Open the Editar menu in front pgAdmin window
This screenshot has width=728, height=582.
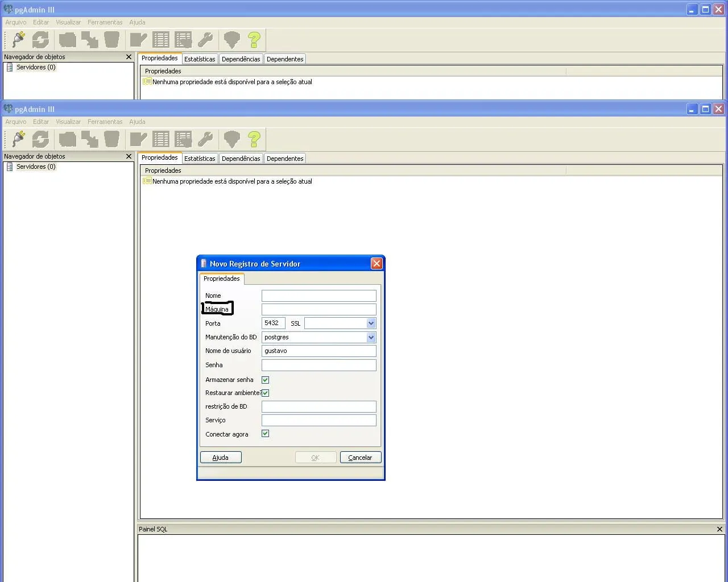pos(41,122)
